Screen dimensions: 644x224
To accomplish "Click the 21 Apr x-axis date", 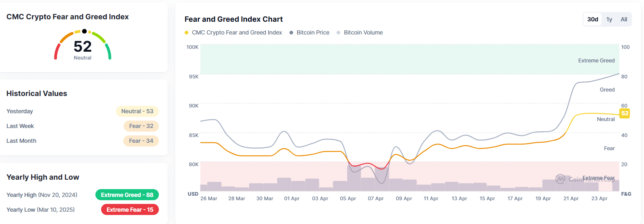I will point(571,199).
